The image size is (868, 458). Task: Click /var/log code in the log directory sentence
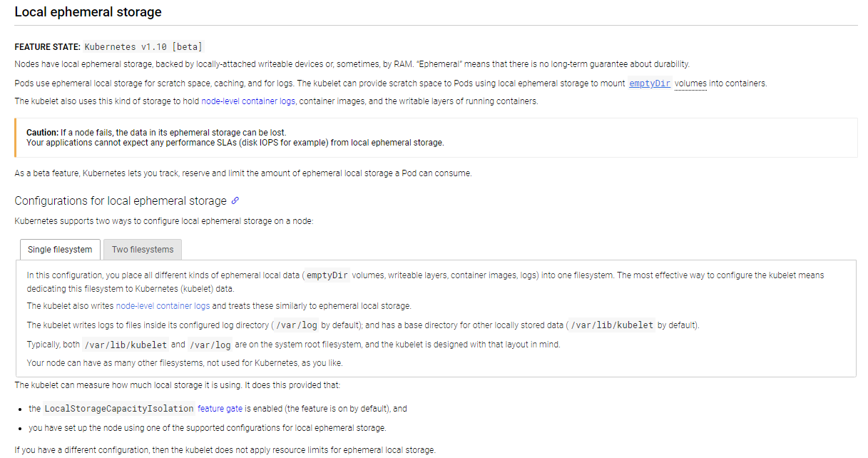(x=295, y=325)
